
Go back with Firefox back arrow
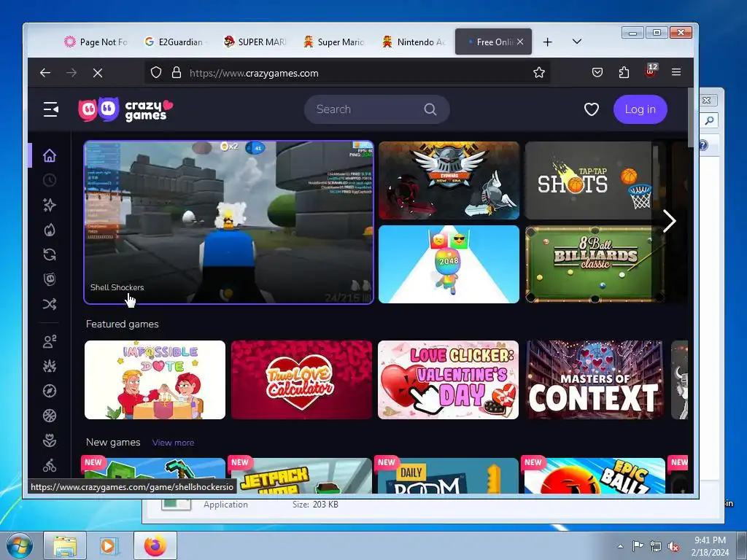point(45,73)
